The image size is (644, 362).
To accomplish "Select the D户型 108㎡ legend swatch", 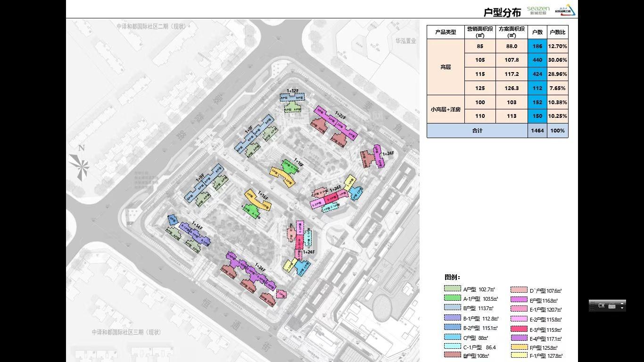I will [x=452, y=355].
